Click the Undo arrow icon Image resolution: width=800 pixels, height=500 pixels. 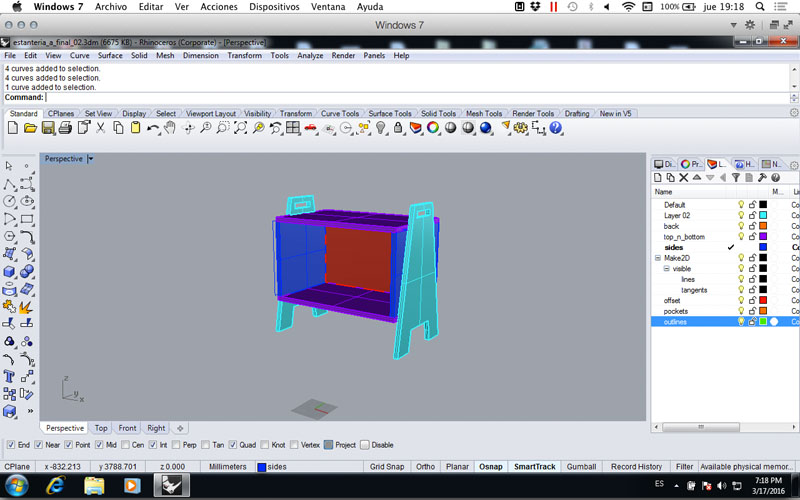(153, 128)
